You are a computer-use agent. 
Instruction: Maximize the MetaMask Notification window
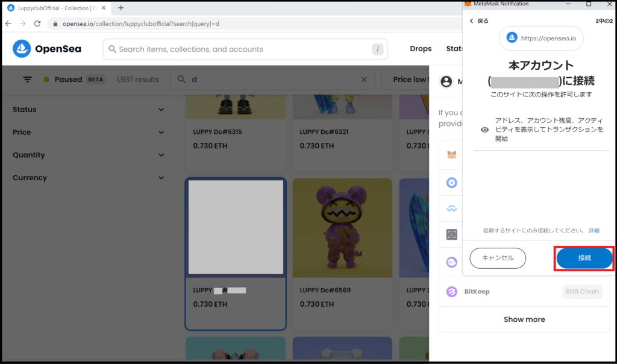[589, 4]
